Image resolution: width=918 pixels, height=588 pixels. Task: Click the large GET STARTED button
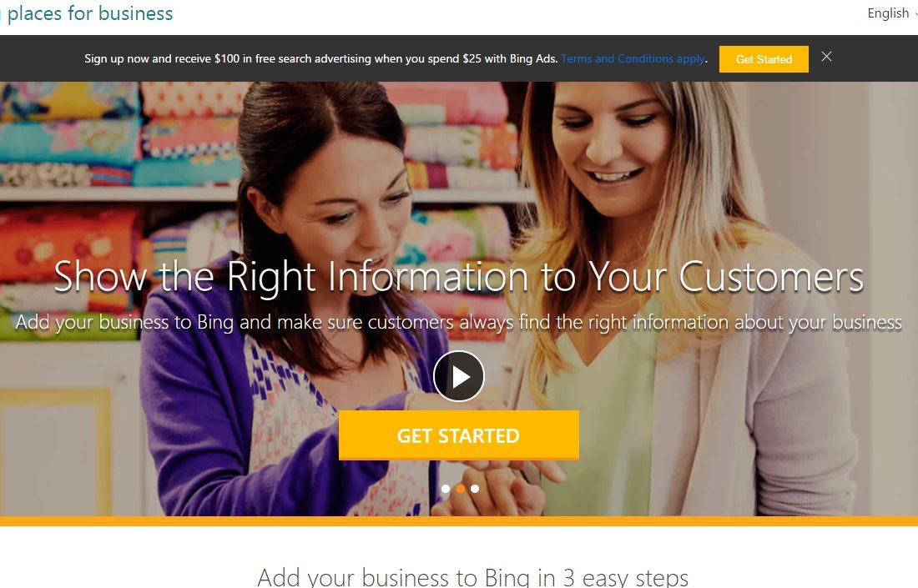(458, 435)
